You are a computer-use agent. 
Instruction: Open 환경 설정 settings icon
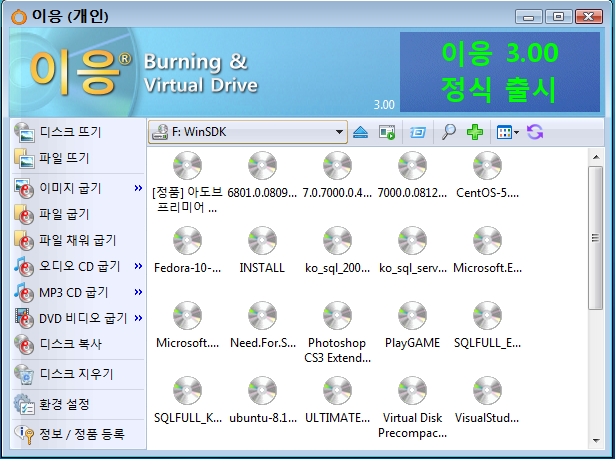coord(24,404)
